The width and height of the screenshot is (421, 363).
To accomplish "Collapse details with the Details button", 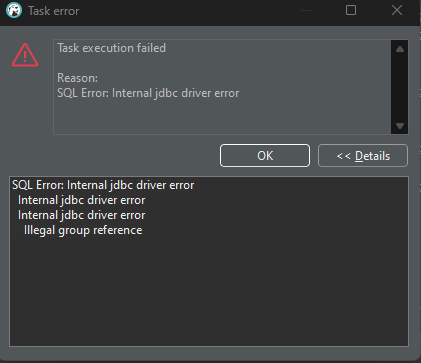I will click(x=363, y=155).
